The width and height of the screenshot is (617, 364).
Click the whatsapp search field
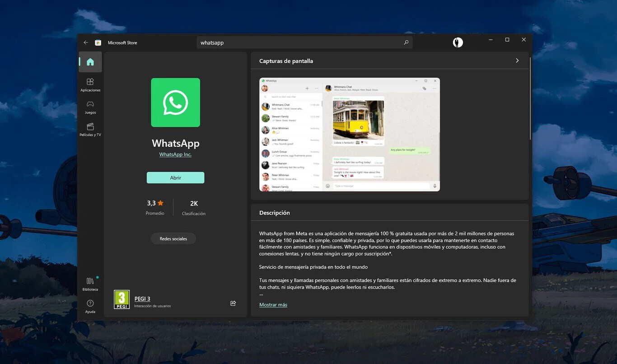pyautogui.click(x=304, y=42)
